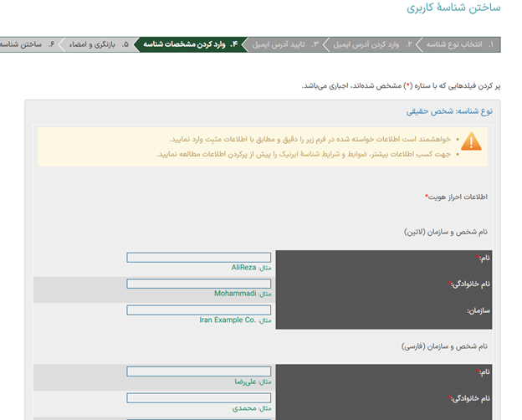Click the page title ساختن شناسهٔ کاربری
The height and width of the screenshot is (420, 522).
(x=453, y=8)
